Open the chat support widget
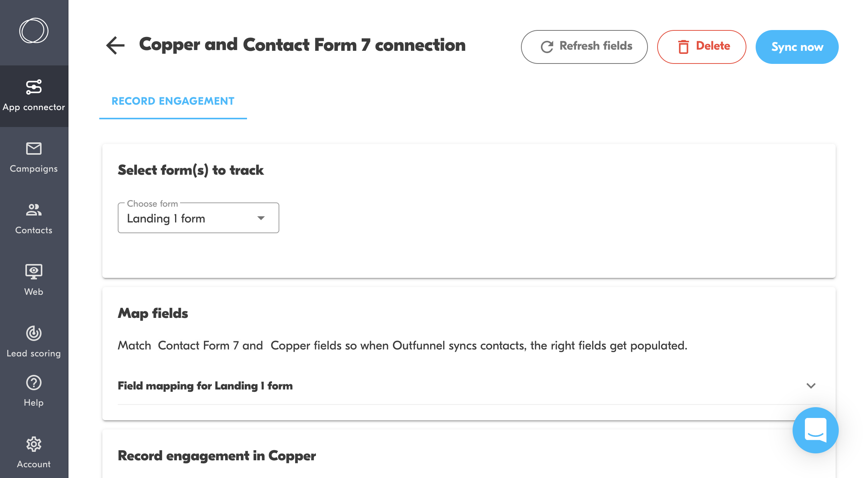Viewport: 868px width, 478px height. tap(815, 430)
